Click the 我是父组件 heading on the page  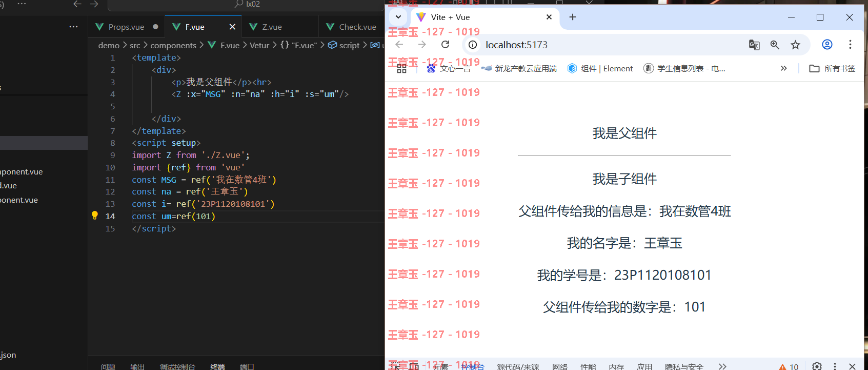624,133
